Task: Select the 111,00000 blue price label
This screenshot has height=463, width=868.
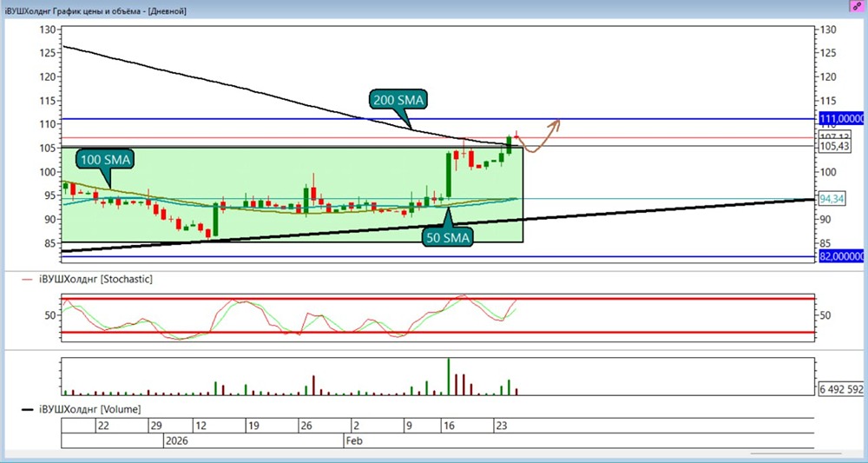Action: (x=841, y=118)
